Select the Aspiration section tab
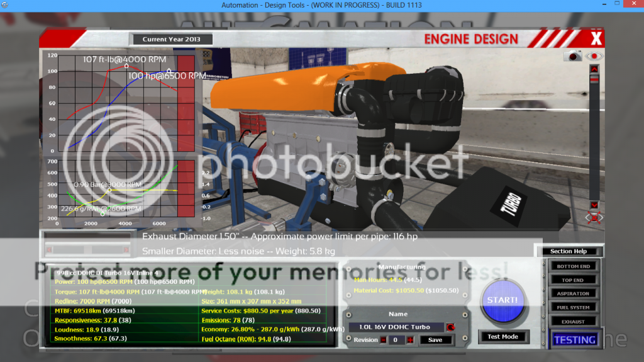The height and width of the screenshot is (362, 644). pos(574,293)
